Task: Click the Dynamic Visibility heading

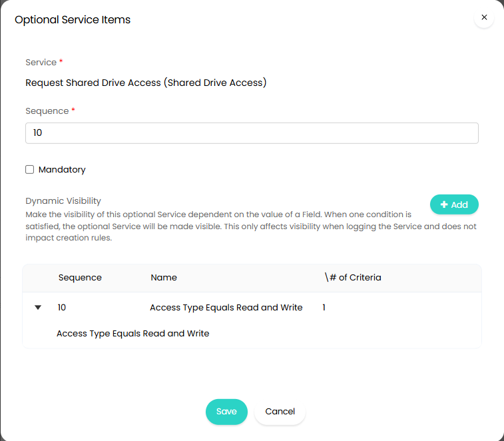Action: tap(63, 201)
